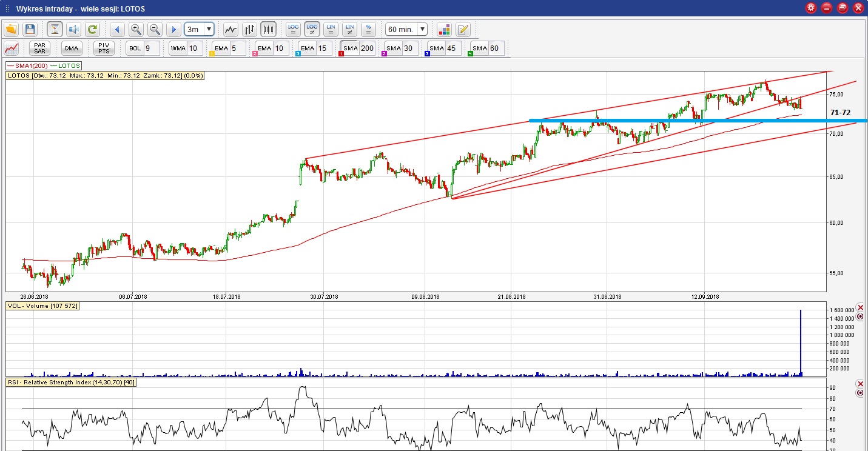Toggle the SMA 200 indicator
This screenshot has width=868, height=451.
pos(351,48)
